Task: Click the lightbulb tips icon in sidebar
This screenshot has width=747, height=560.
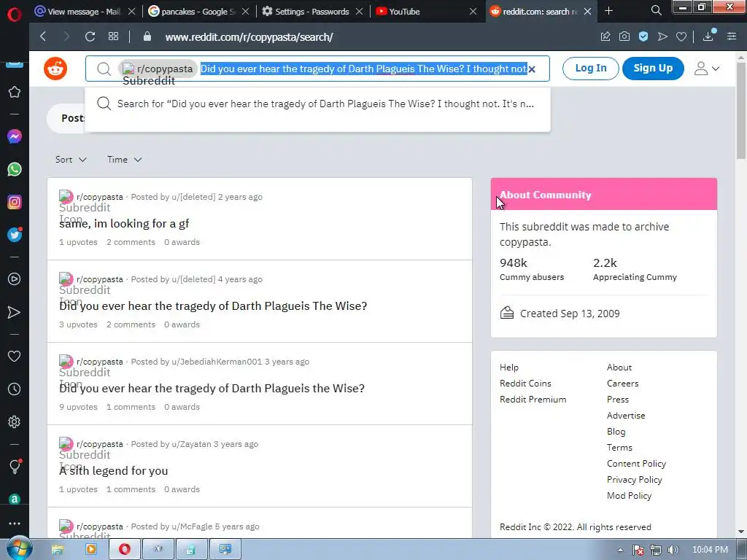Action: (x=15, y=466)
